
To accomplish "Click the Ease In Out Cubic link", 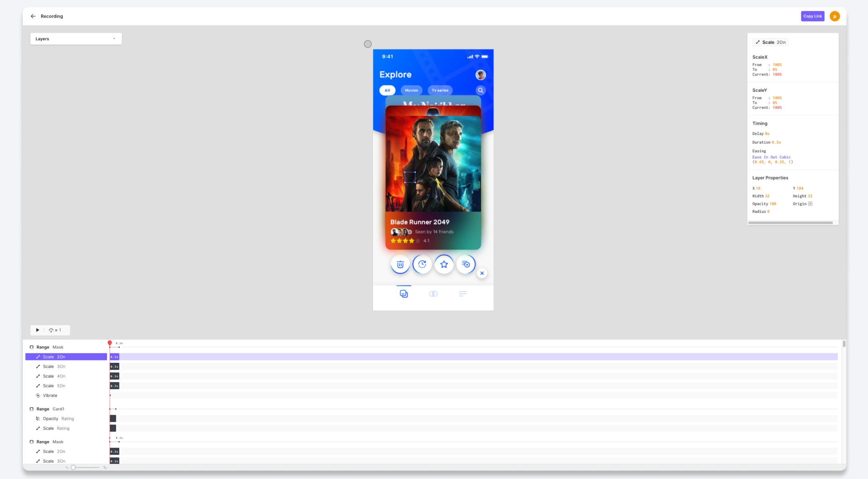I will tap(771, 157).
